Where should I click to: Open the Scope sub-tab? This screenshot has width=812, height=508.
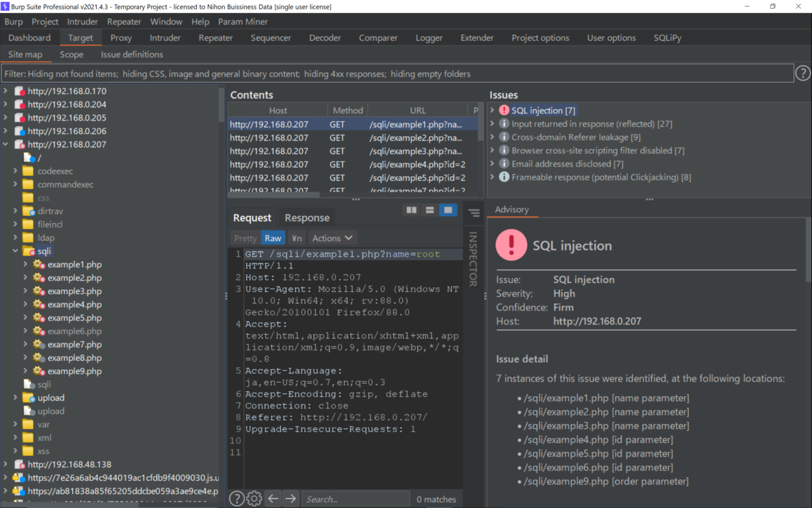(x=72, y=55)
